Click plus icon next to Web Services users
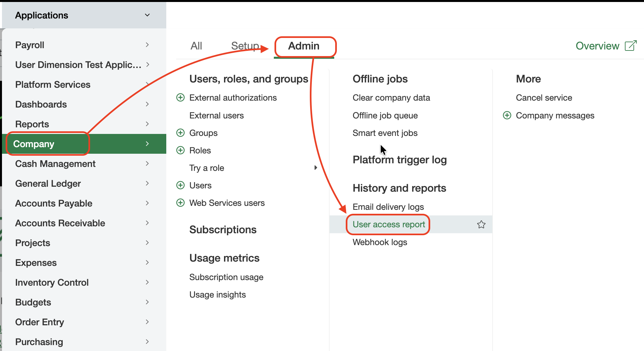Image resolution: width=644 pixels, height=351 pixels. 180,203
